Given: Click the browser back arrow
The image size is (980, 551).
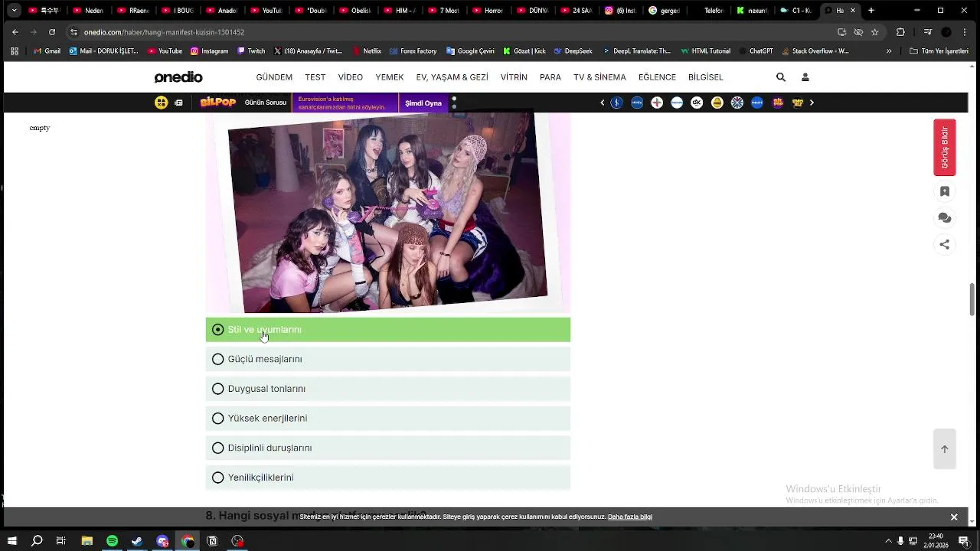Looking at the screenshot, I should pos(15,32).
